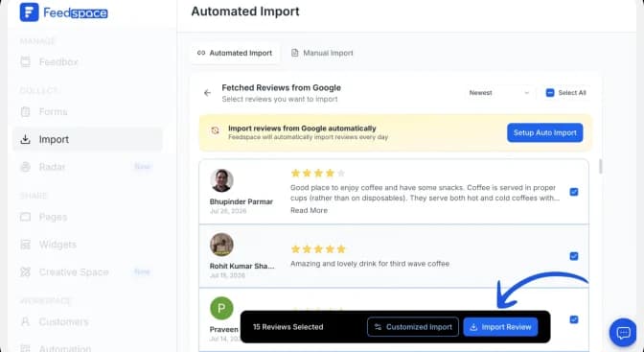Click the "15 Reviews Selected" text
The width and height of the screenshot is (644, 352).
coord(287,327)
